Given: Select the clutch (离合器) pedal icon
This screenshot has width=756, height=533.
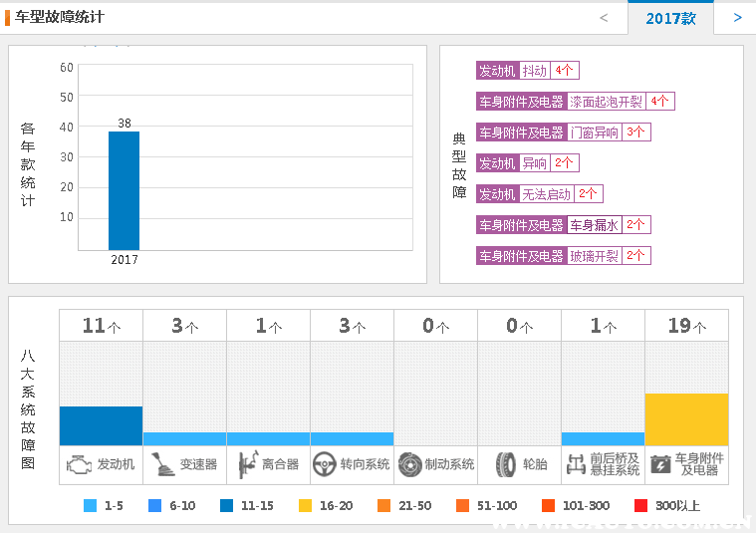Looking at the screenshot, I should tap(246, 464).
